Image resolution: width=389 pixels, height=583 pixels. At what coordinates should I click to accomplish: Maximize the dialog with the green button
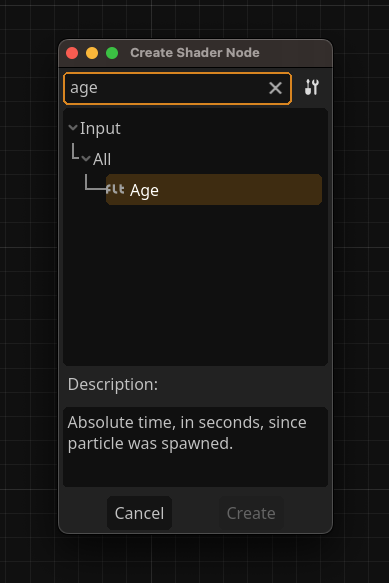tap(112, 53)
